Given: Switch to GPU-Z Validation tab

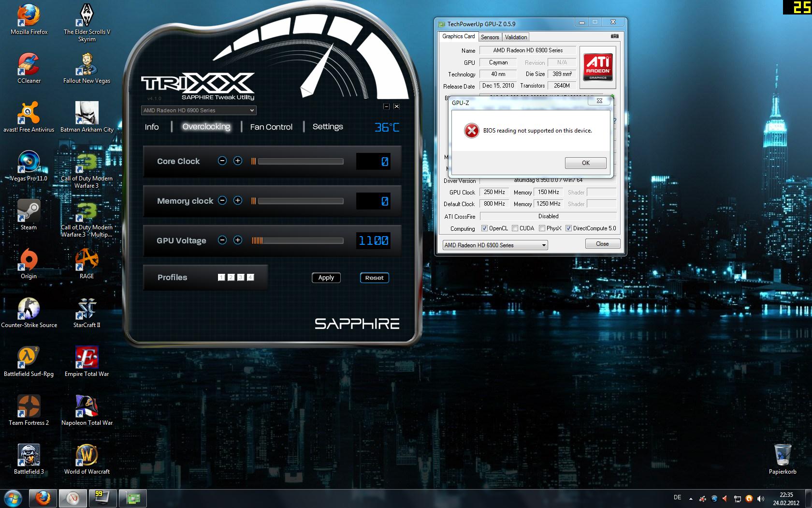Looking at the screenshot, I should coord(516,37).
